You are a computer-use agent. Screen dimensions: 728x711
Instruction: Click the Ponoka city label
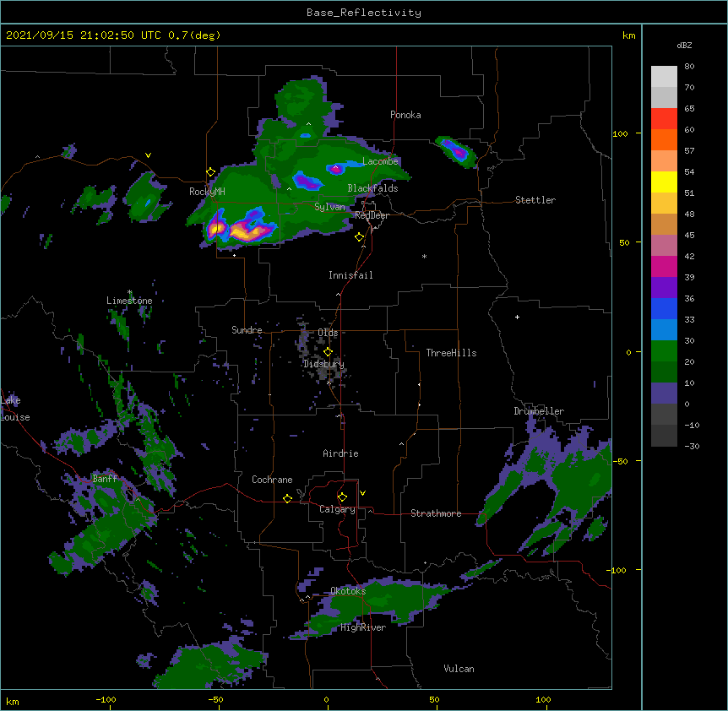(x=405, y=115)
